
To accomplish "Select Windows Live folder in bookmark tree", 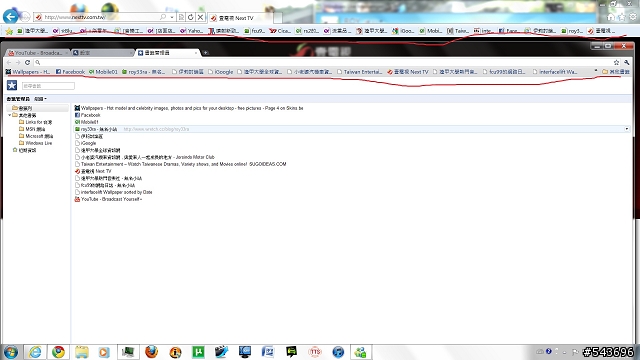I will pos(36,143).
